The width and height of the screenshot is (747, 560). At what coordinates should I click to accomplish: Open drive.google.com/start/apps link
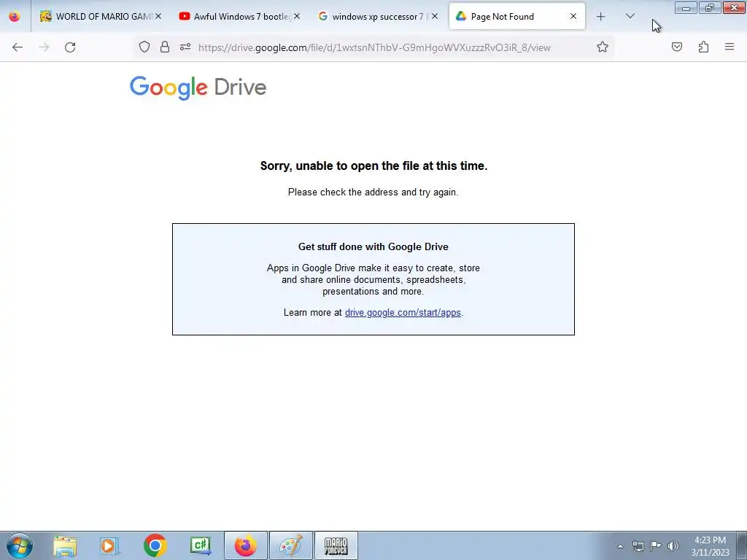[x=403, y=312]
